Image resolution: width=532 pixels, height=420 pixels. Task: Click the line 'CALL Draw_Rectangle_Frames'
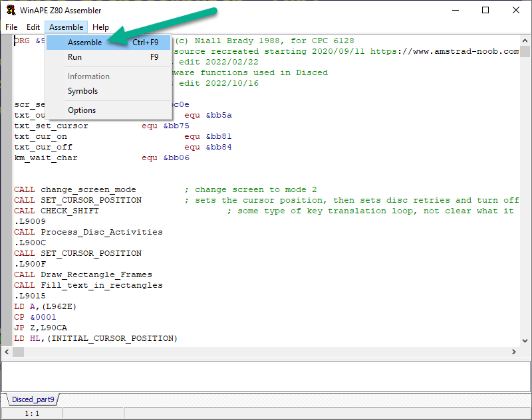pos(83,274)
